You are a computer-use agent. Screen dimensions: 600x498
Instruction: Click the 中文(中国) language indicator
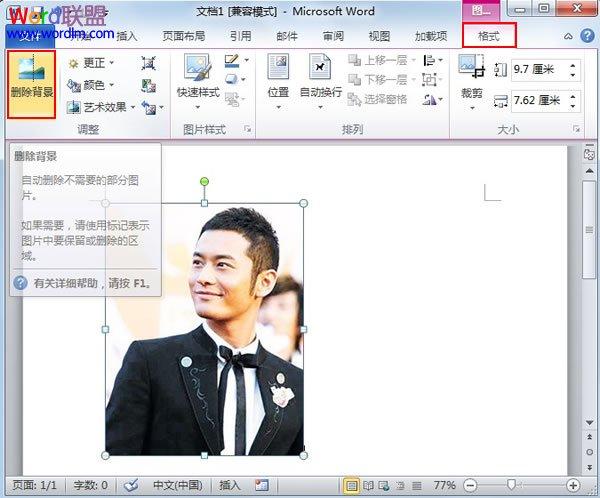[x=178, y=485]
